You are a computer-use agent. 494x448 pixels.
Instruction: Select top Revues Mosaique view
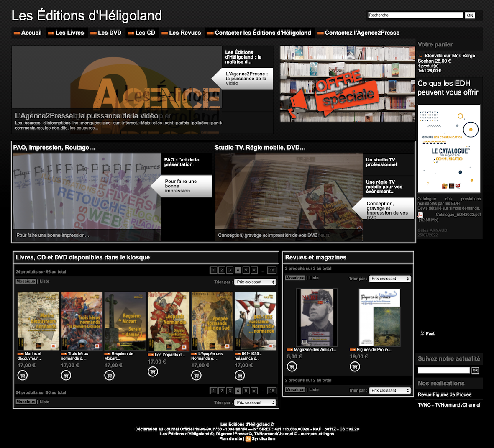(295, 278)
